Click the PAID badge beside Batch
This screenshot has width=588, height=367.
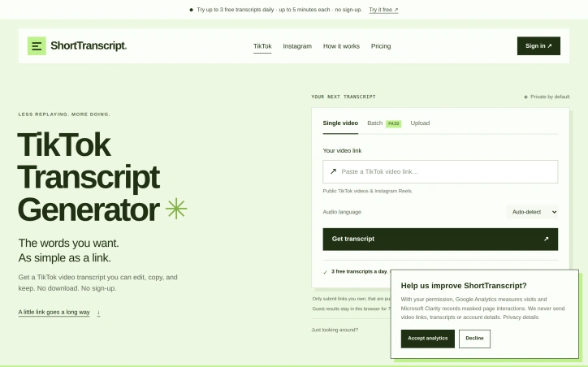click(393, 123)
